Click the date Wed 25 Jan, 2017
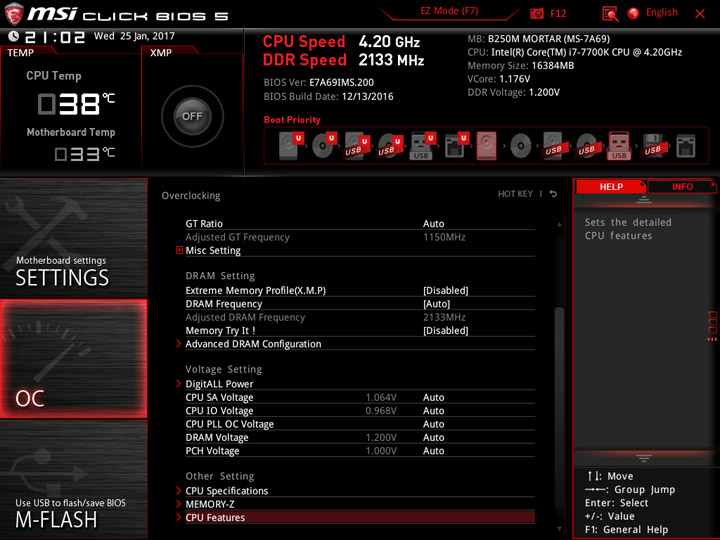 [x=134, y=36]
